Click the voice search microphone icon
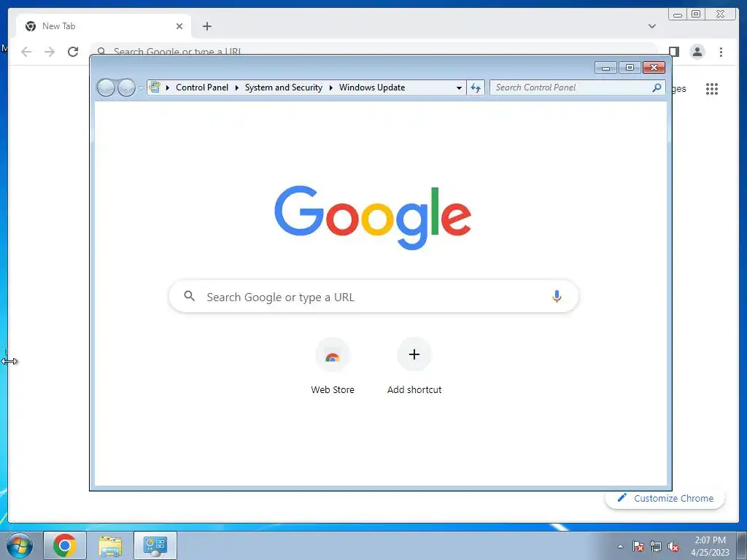This screenshot has height=560, width=747. coord(557,296)
